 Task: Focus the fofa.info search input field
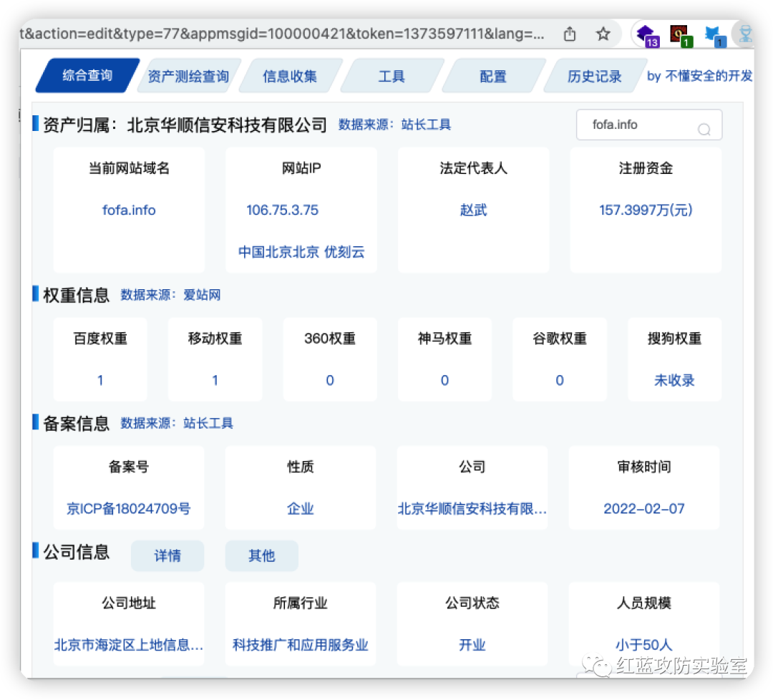coord(648,125)
